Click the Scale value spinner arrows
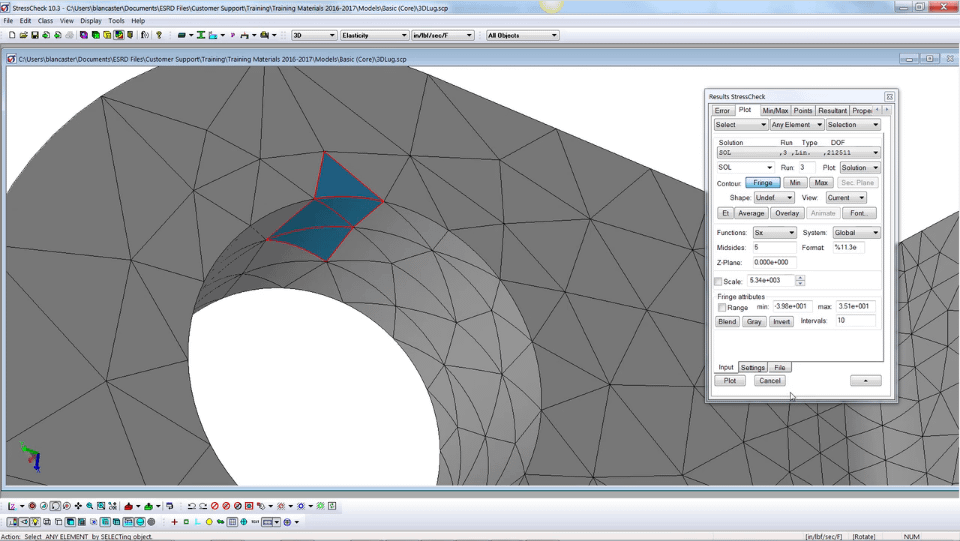 [800, 281]
